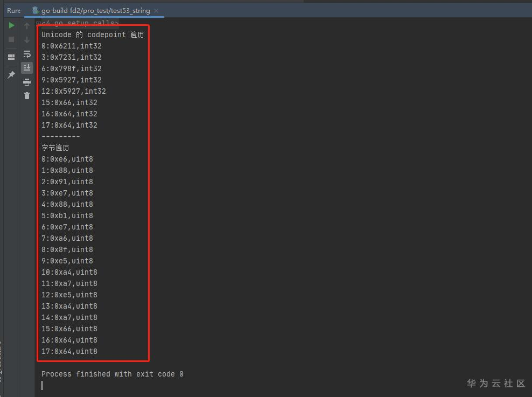
Task: Click the line 'Unicode 的 codepoint 遍历'
Action: [93, 34]
